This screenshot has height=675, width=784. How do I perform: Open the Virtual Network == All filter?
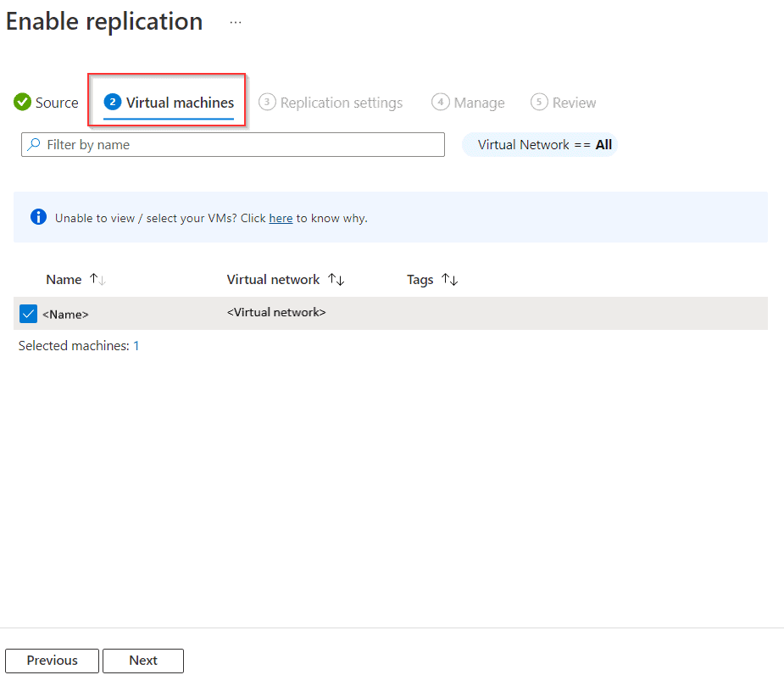click(x=540, y=144)
